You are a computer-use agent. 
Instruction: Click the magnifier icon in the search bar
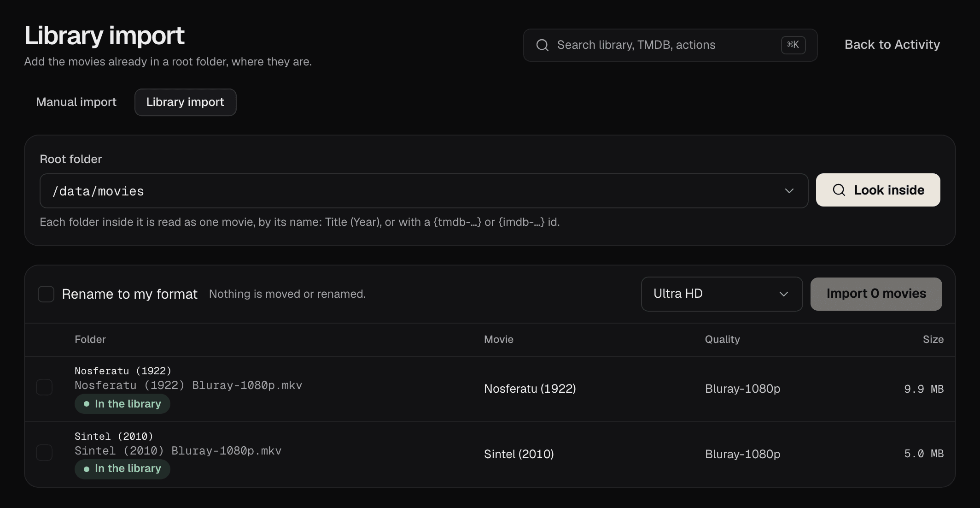[542, 45]
